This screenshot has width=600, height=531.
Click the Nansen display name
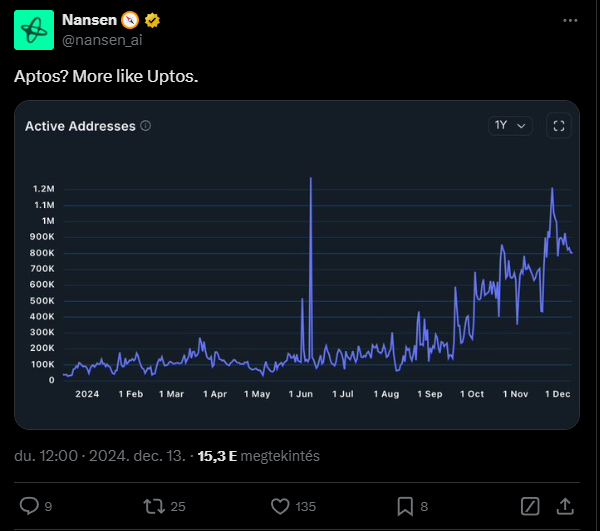(x=88, y=20)
